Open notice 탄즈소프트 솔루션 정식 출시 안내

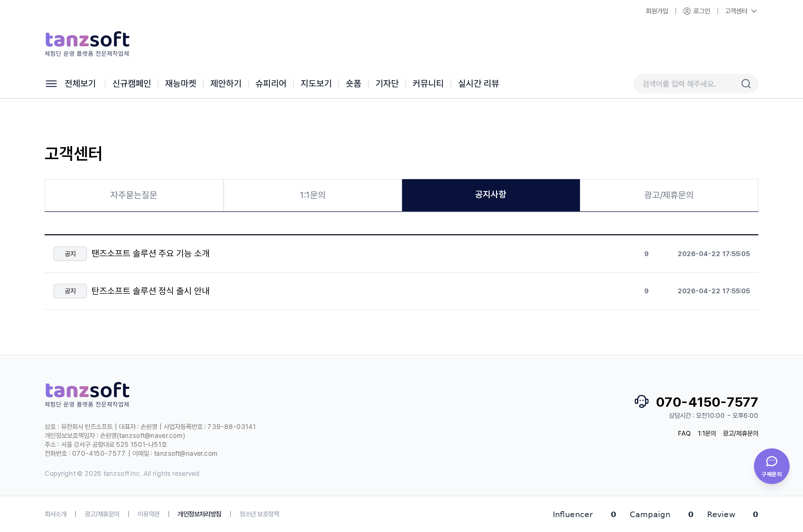pyautogui.click(x=151, y=291)
